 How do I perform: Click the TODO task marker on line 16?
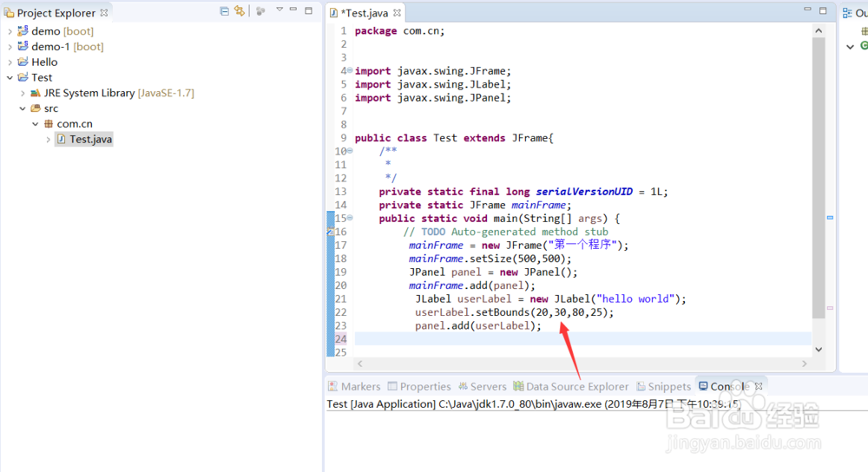(x=330, y=232)
